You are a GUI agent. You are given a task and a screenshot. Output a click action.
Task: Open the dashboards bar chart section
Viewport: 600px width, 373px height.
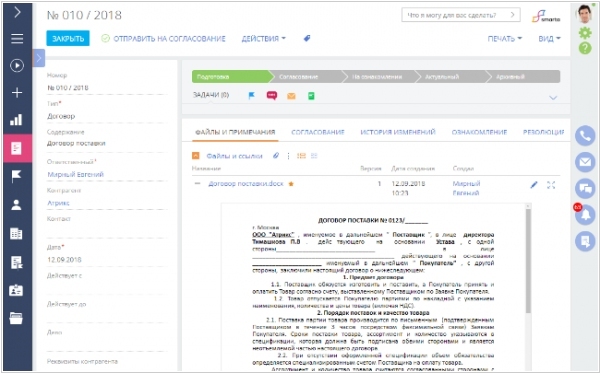click(16, 120)
